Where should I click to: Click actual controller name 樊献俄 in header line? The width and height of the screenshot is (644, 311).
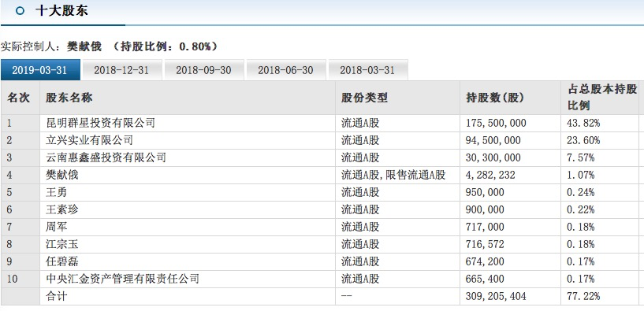click(84, 46)
